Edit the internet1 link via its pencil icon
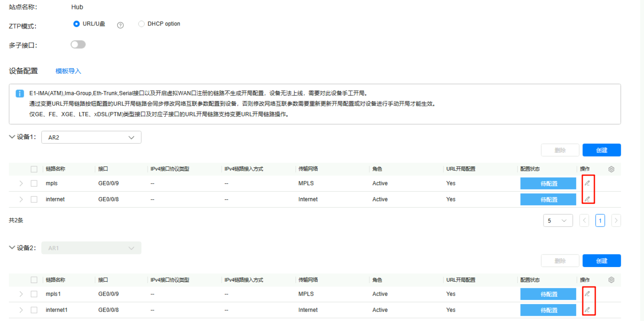 click(587, 310)
